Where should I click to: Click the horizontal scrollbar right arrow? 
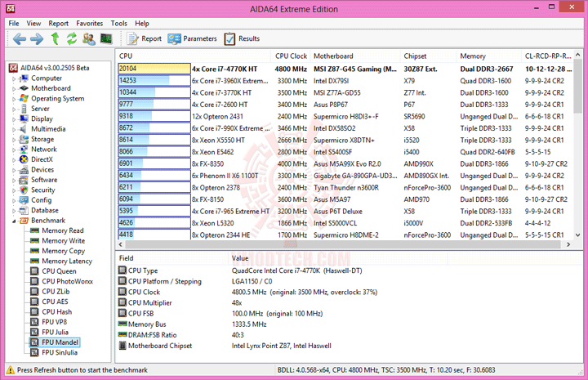(568, 244)
